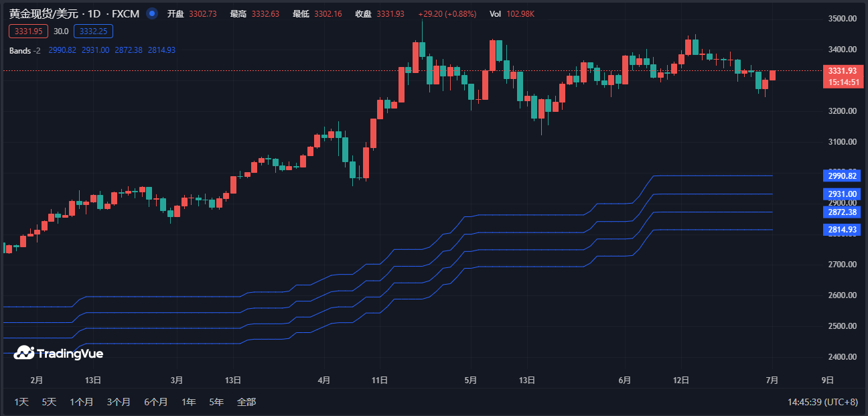
Task: Click the 2990.82 band price label
Action: click(842, 176)
